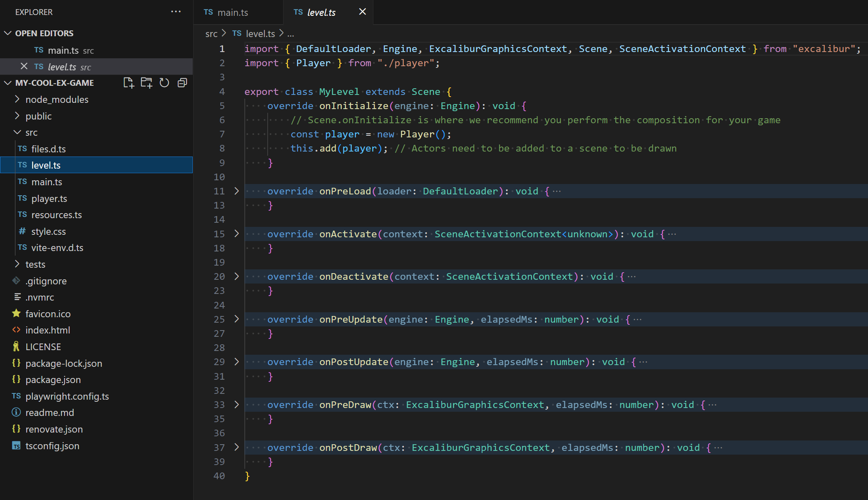
Task: Open player.ts in the file tree
Action: coord(49,199)
